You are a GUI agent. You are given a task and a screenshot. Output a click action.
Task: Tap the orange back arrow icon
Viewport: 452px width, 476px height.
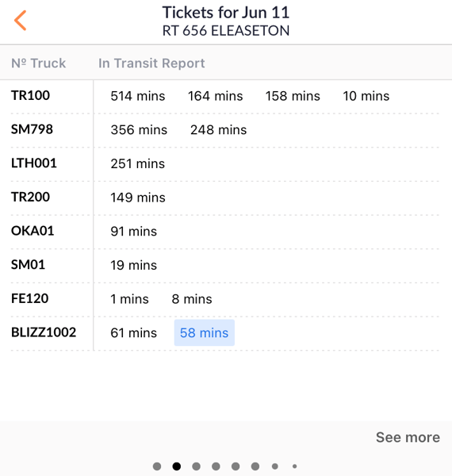(21, 21)
